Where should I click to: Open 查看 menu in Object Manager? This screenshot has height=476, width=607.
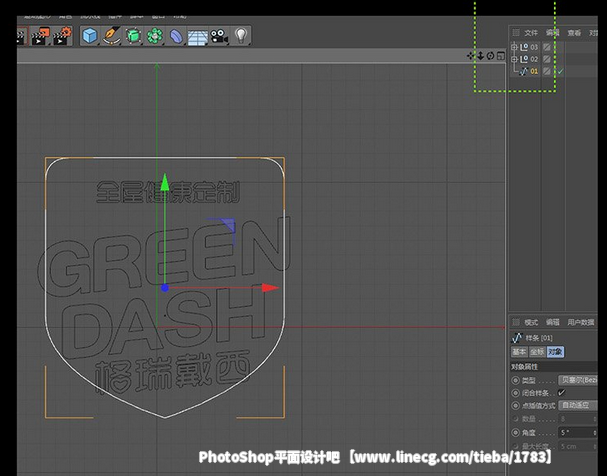pyautogui.click(x=574, y=33)
